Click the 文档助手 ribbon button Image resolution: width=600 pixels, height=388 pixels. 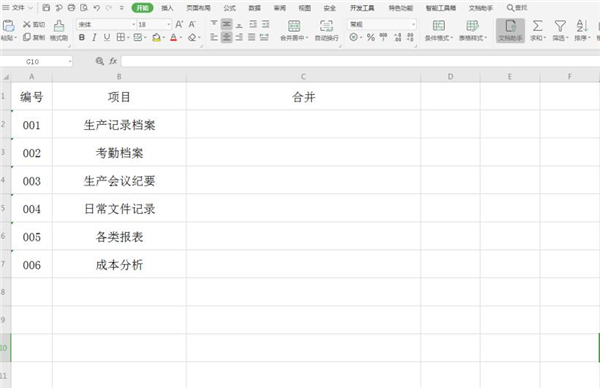pos(510,30)
